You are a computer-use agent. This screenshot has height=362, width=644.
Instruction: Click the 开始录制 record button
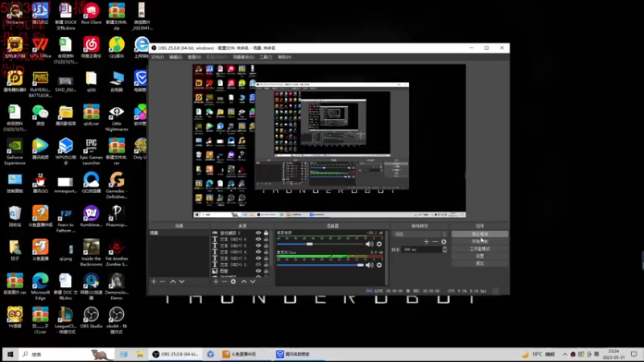point(480,241)
